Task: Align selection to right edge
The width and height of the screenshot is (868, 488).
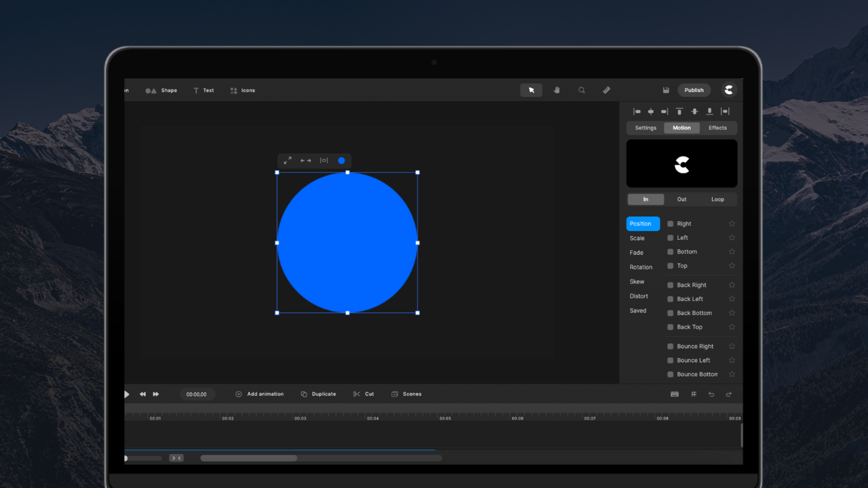Action: 665,112
